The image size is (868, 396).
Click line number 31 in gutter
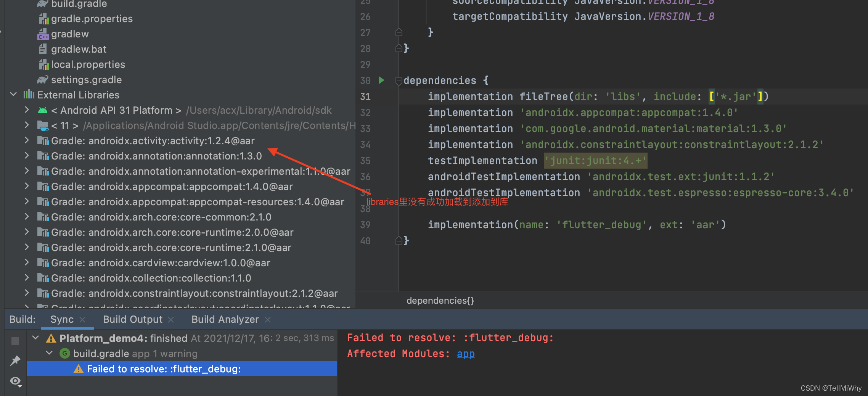pos(365,97)
